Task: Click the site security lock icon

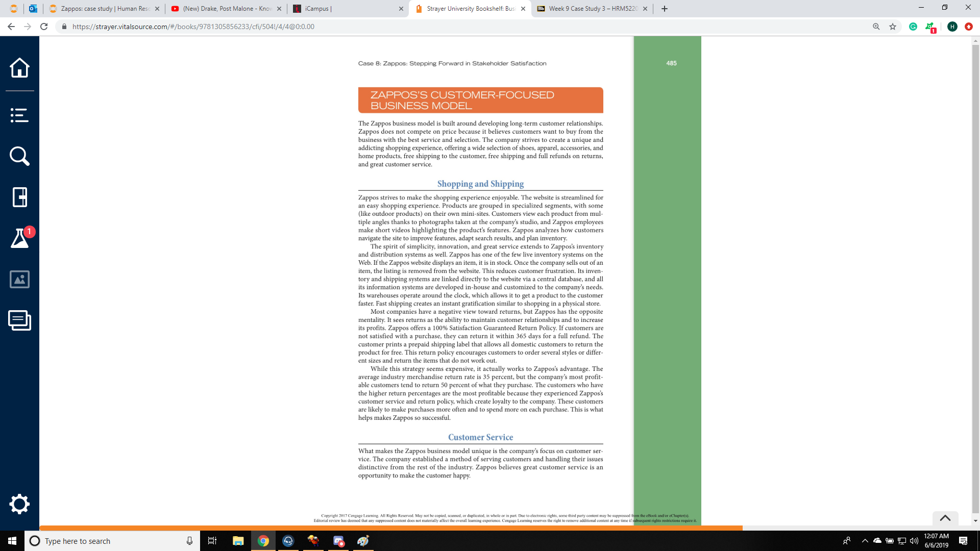Action: pyautogui.click(x=64, y=27)
